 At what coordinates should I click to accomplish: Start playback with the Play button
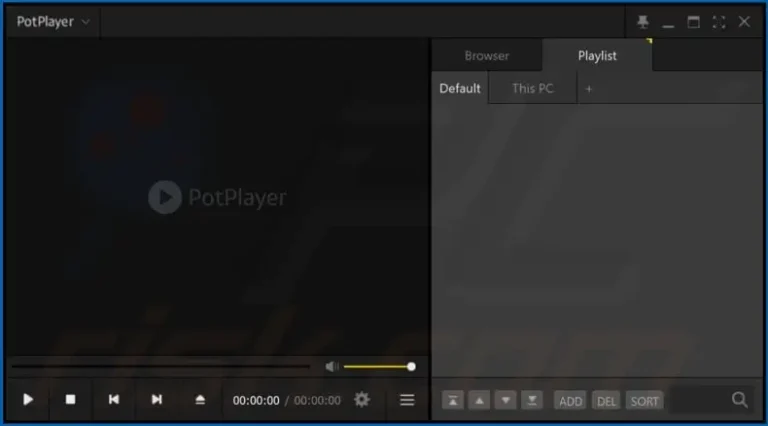pos(28,400)
